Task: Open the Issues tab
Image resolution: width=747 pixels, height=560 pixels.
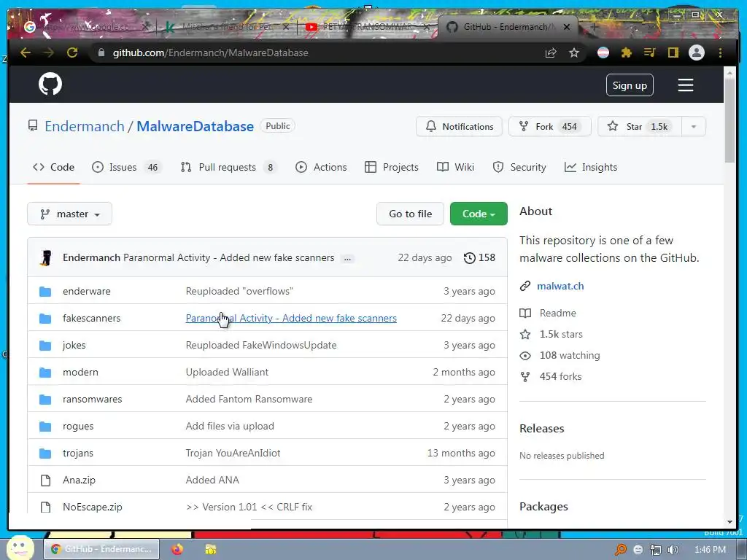Action: click(127, 167)
